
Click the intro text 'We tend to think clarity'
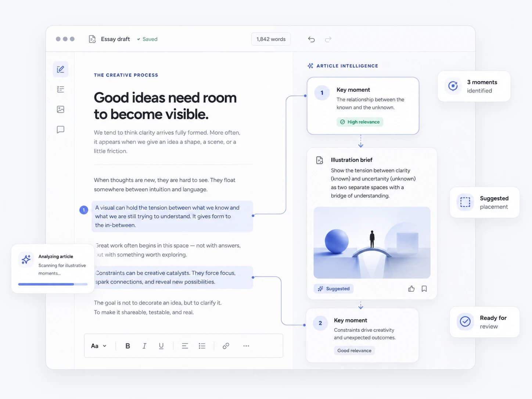pos(167,142)
